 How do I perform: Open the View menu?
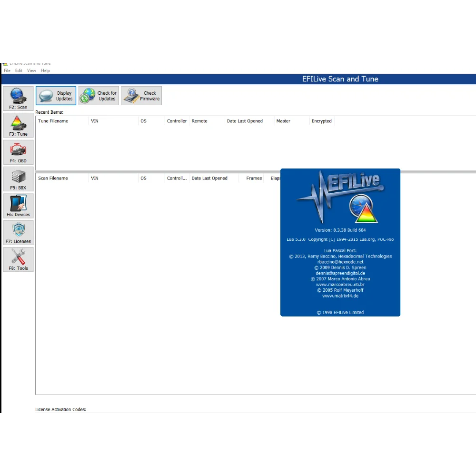pos(31,70)
